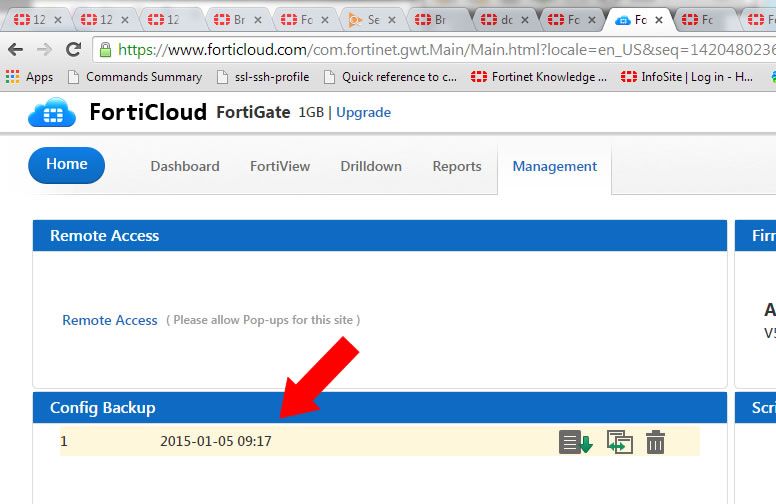
Task: Open the InfoSite Log in bookmark
Action: [x=687, y=77]
